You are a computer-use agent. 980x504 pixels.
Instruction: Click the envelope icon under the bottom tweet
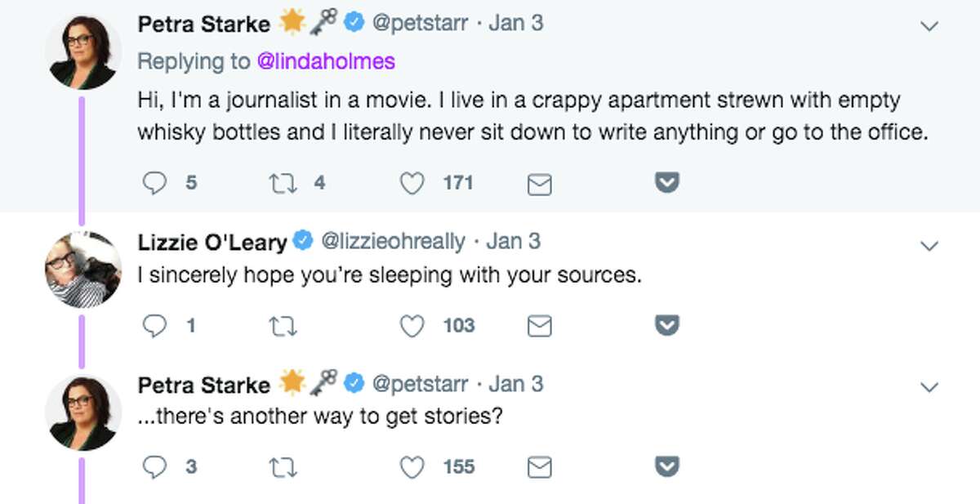pos(538,466)
